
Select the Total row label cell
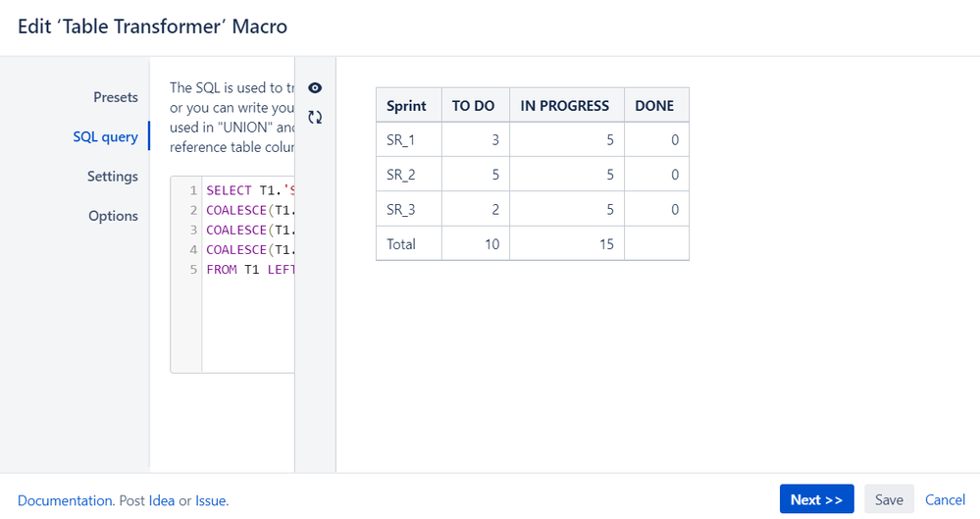[x=401, y=244]
